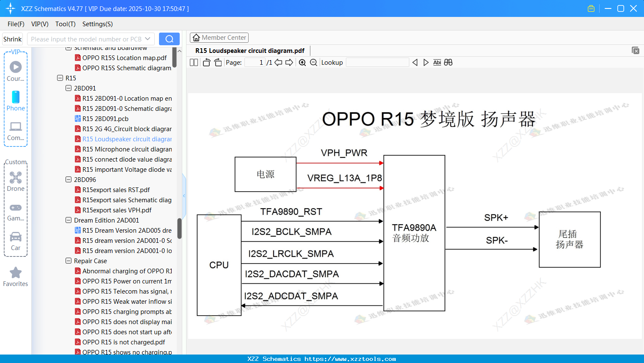Viewport: 644px width, 363px height.
Task: Open the Settings(S) menu
Action: click(98, 24)
